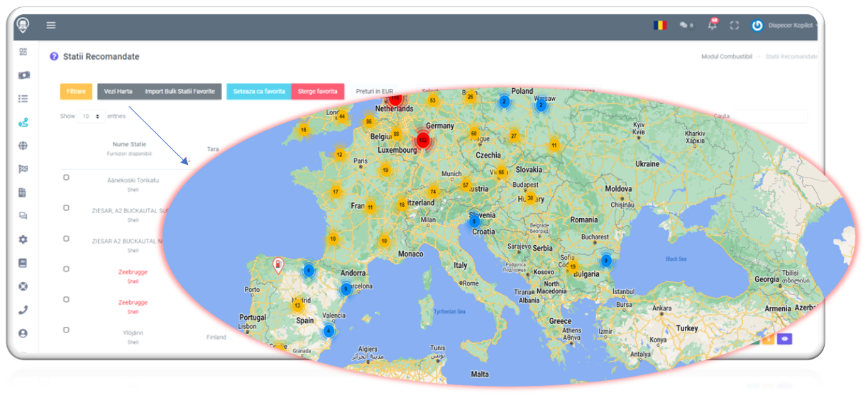
Task: Click the fuel pump marker in Spain
Action: click(280, 266)
